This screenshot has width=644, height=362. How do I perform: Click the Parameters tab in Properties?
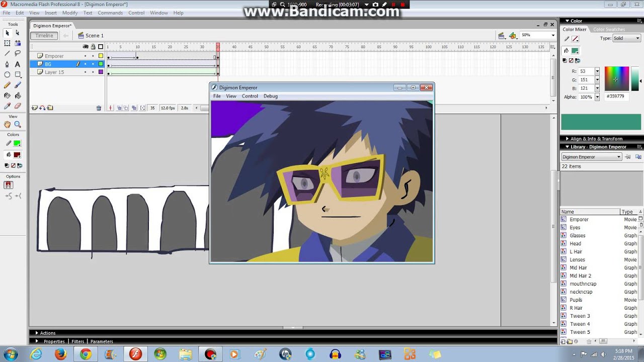(102, 341)
